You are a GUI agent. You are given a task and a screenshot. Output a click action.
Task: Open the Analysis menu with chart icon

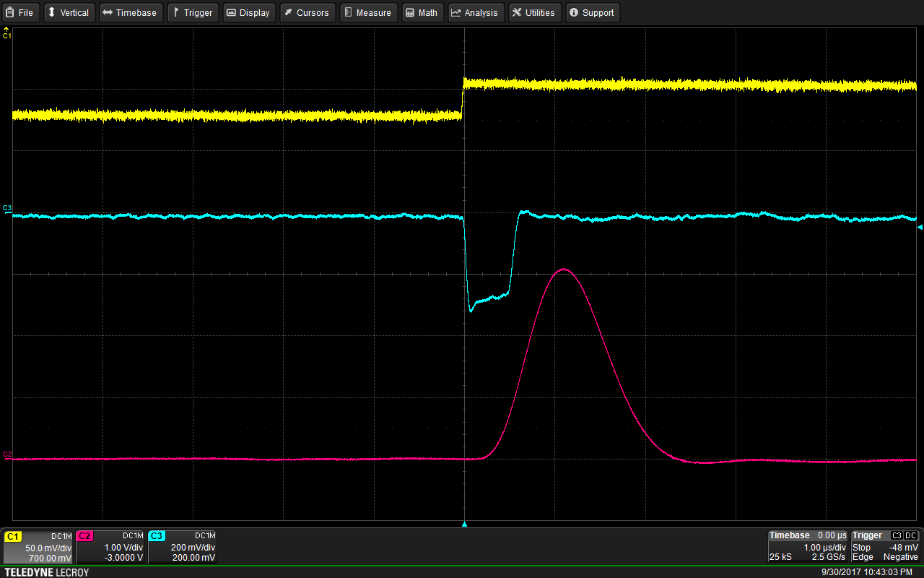(x=474, y=13)
